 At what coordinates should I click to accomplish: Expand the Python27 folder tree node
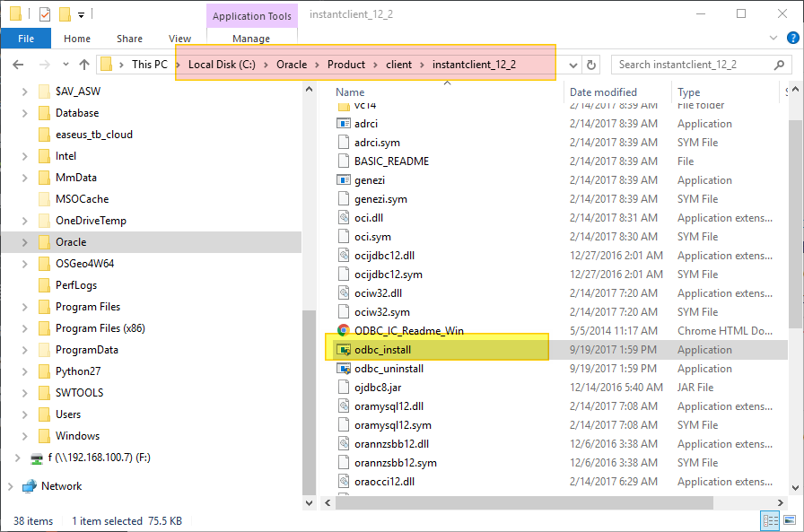pos(24,371)
